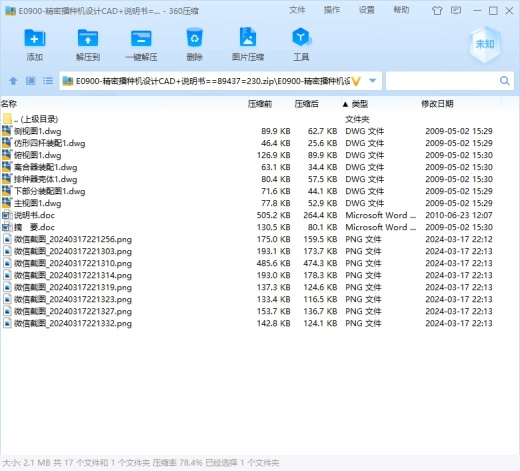The image size is (520, 471).
Task: Select the 说明书.doc Word file icon
Action: point(7,215)
